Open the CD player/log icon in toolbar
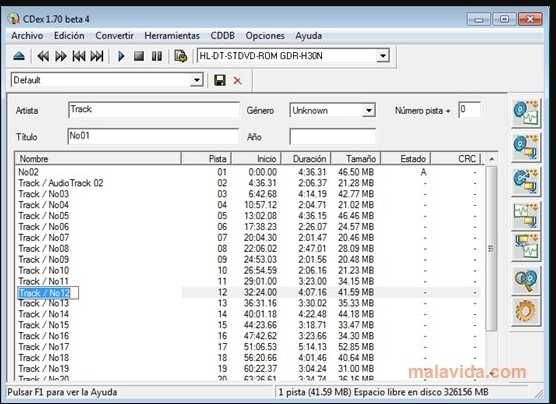556x404 pixels. coord(180,56)
